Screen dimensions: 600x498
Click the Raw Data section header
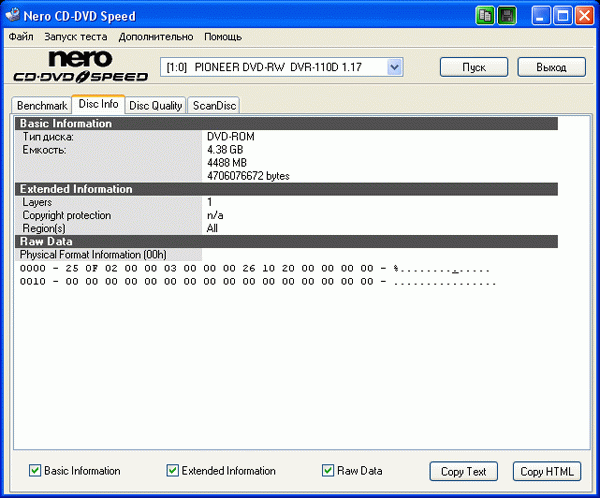(286, 242)
